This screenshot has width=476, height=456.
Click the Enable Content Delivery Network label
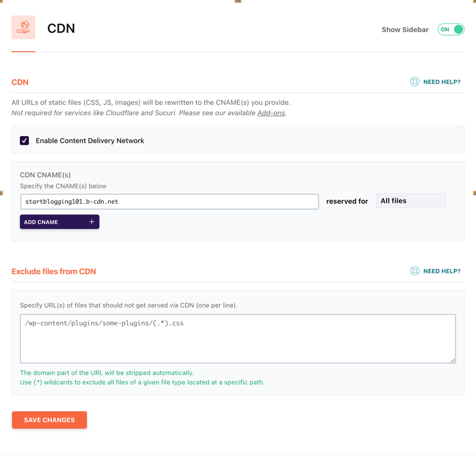click(x=90, y=140)
